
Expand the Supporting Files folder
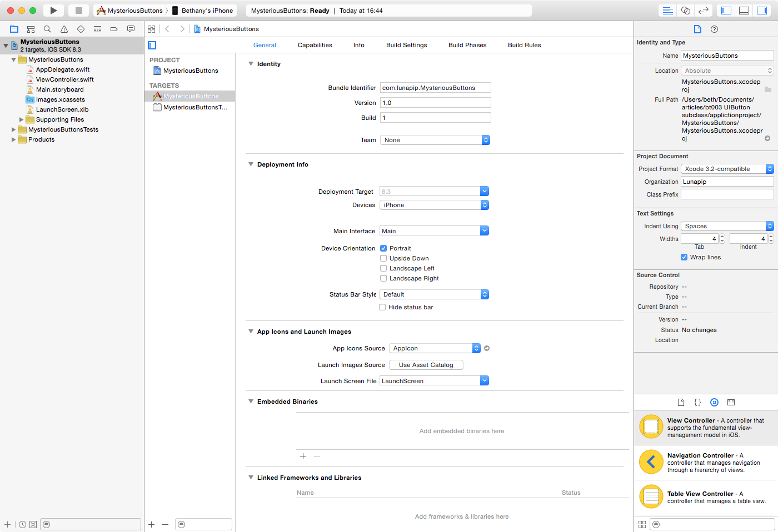21,119
